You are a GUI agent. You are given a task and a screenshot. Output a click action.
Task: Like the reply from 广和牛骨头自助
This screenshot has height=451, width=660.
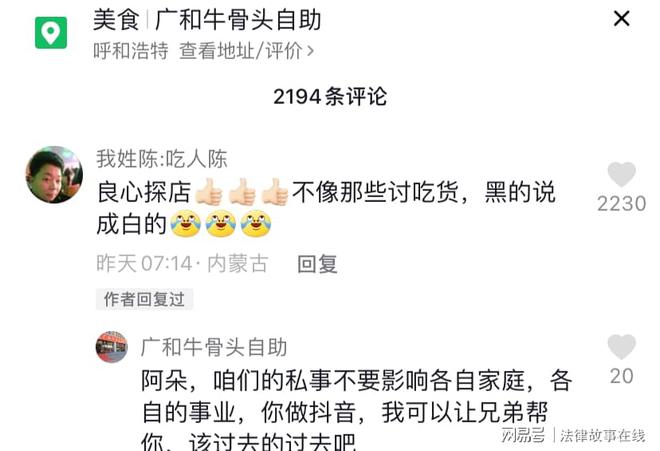(621, 347)
